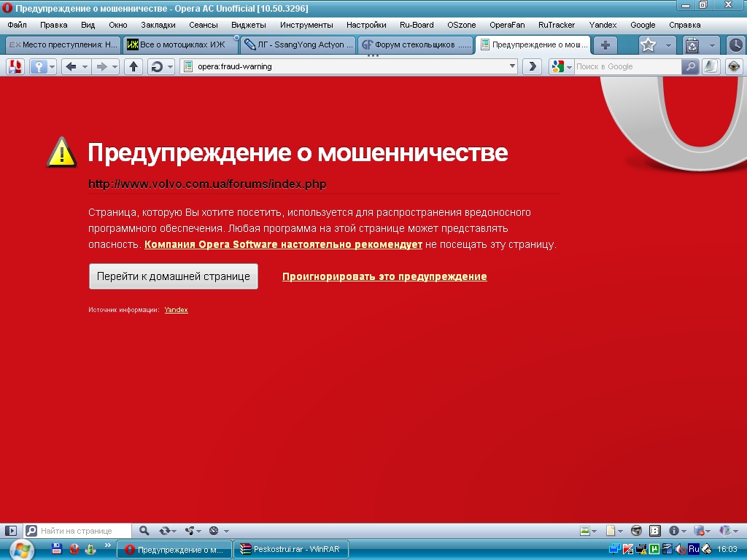Click the Проигнорировать это предупреждение link
The image size is (747, 560).
384,276
